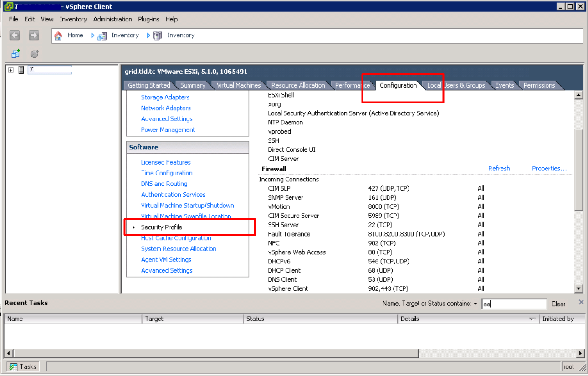Click the Clear filter button
This screenshot has height=376, width=588.
tap(558, 304)
